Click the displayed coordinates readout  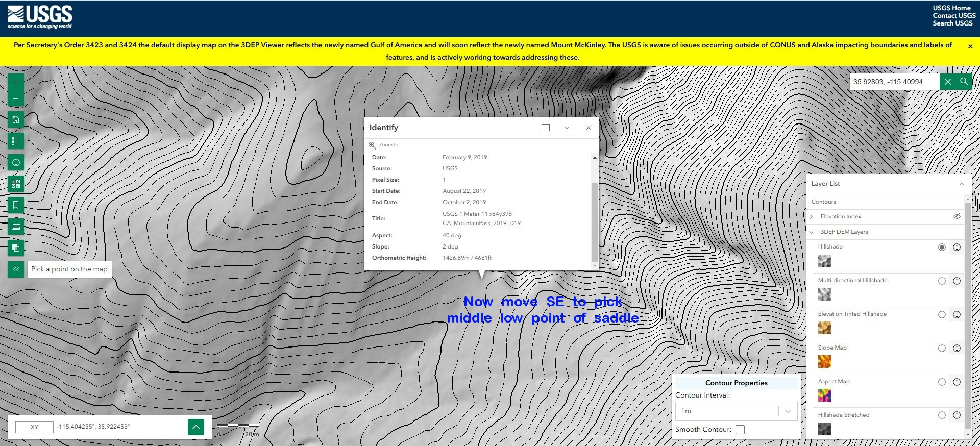93,427
